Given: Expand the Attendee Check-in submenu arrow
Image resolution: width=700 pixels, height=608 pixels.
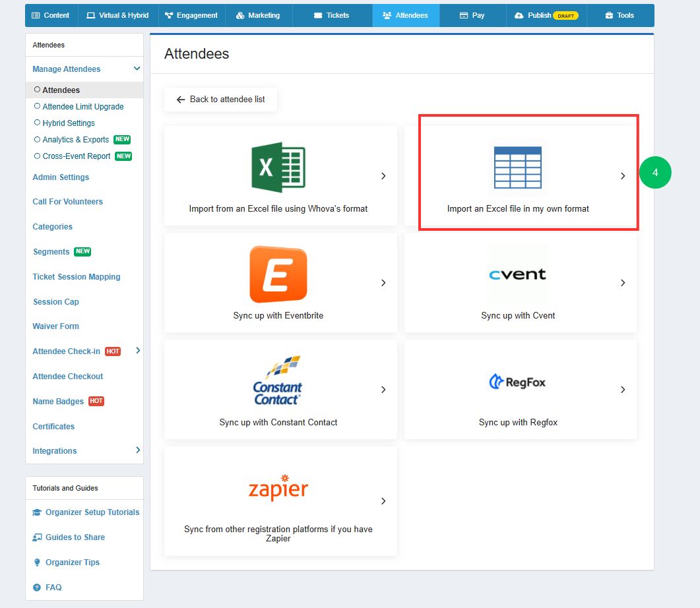Looking at the screenshot, I should coord(138,351).
